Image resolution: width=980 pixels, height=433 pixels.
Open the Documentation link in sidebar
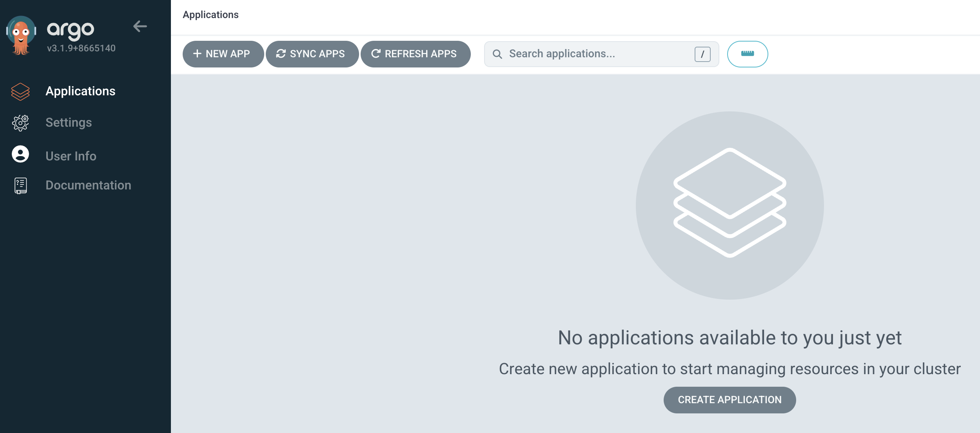point(88,186)
